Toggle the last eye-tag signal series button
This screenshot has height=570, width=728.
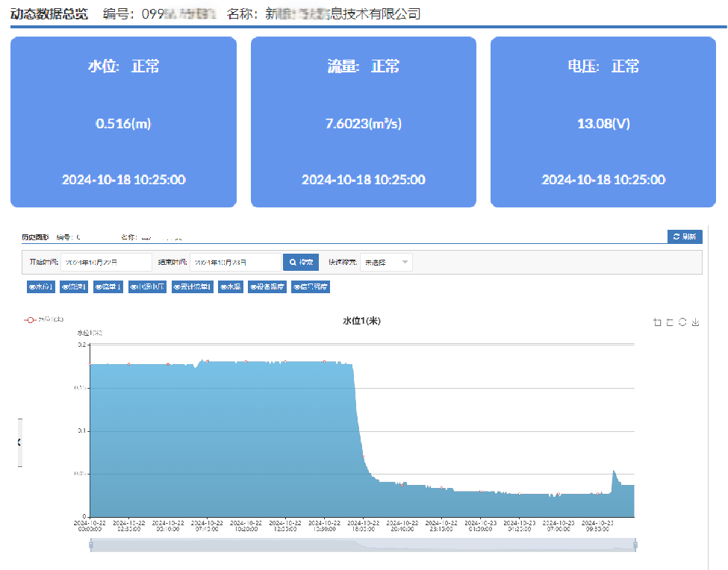pyautogui.click(x=311, y=286)
